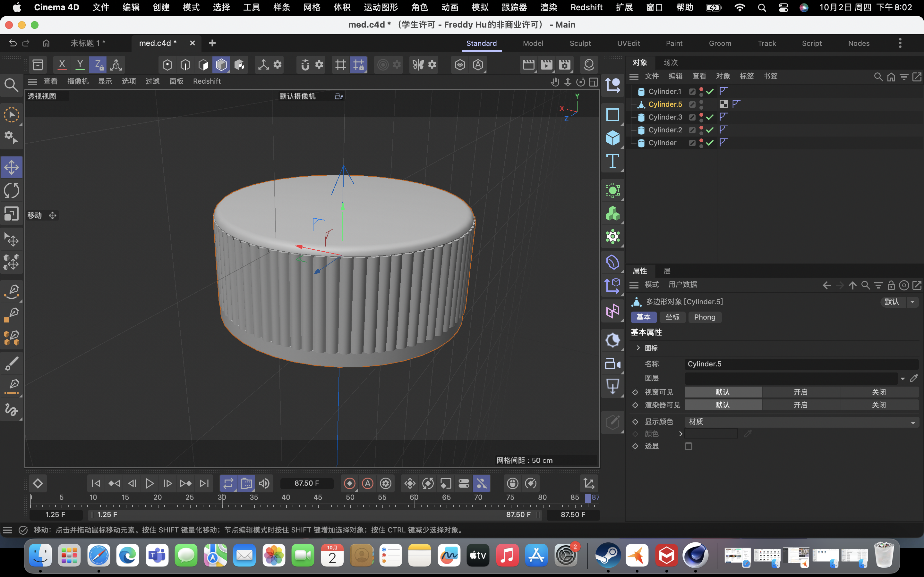Switch to the Phong tab
Viewport: 924px width, 577px height.
point(705,317)
